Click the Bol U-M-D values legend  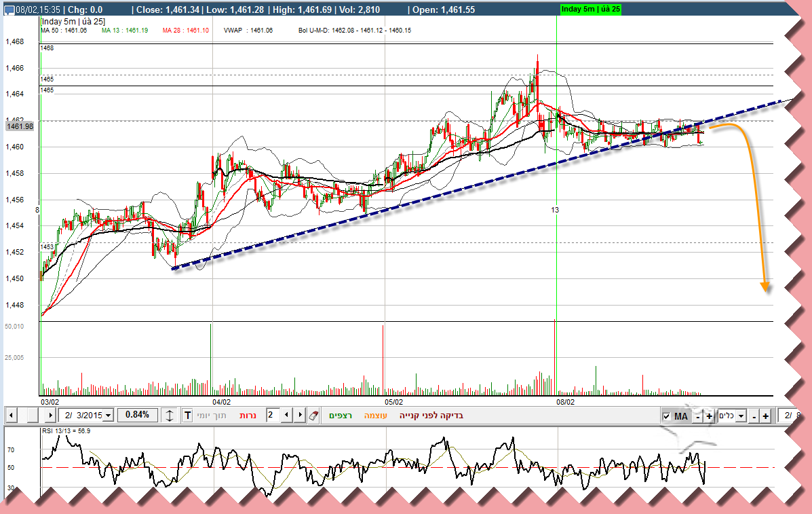(x=355, y=31)
